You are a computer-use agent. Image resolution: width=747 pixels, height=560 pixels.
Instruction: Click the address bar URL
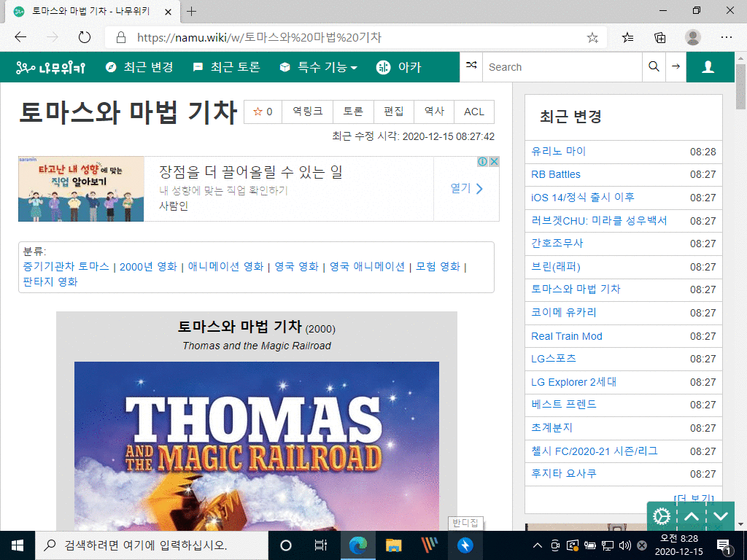259,38
